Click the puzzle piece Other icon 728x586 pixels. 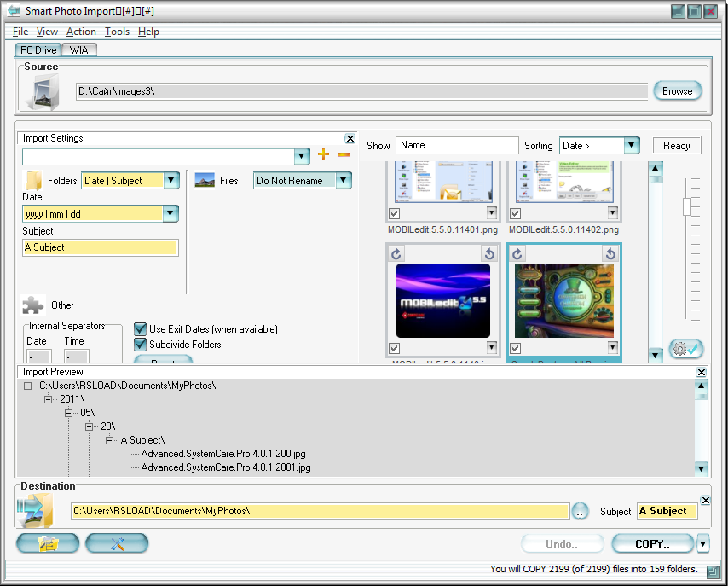coord(33,305)
